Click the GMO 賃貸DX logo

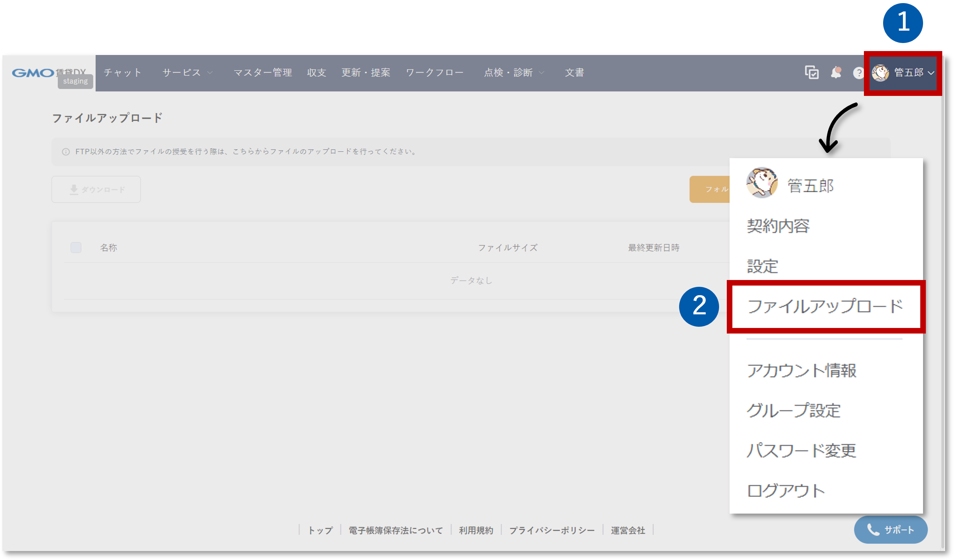pos(49,73)
